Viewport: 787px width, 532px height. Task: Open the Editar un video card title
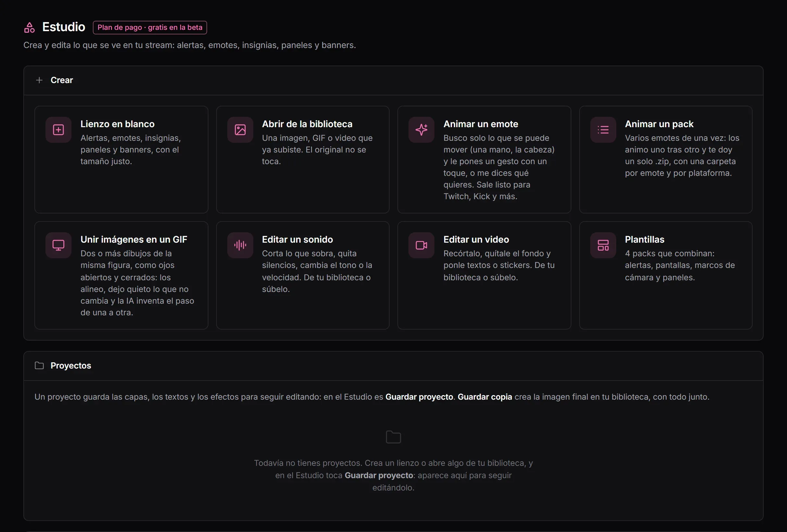click(x=476, y=240)
